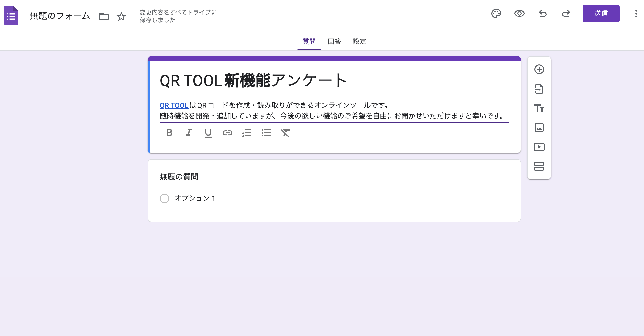Add a video using the video icon
Image resolution: width=644 pixels, height=336 pixels.
point(539,147)
